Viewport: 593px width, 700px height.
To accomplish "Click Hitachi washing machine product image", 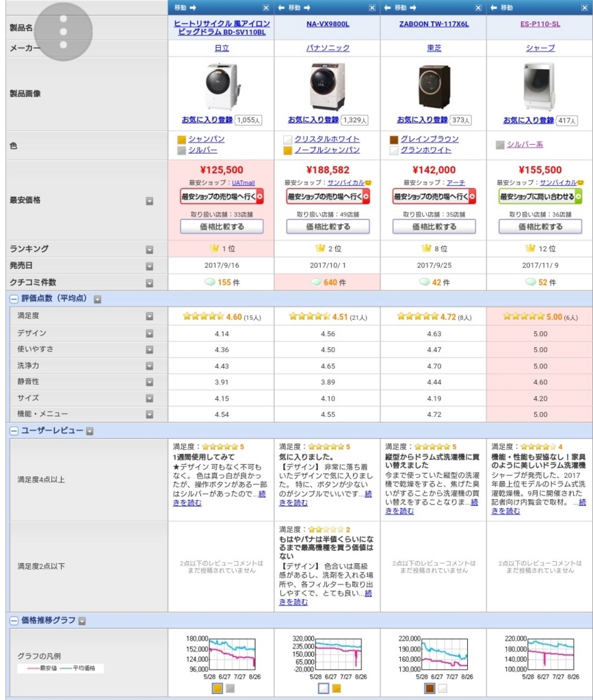I will (222, 86).
